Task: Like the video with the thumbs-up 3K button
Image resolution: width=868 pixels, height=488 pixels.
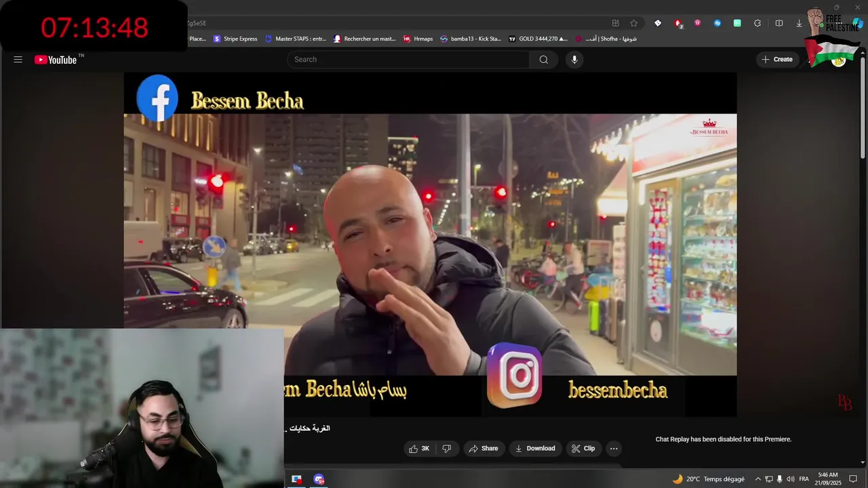Action: [419, 449]
